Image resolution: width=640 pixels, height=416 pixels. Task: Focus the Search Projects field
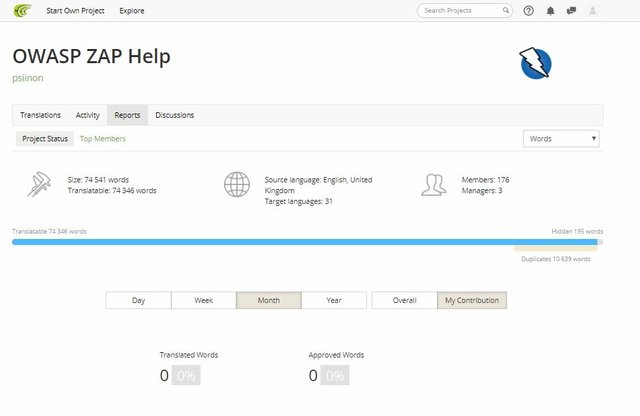coord(464,11)
